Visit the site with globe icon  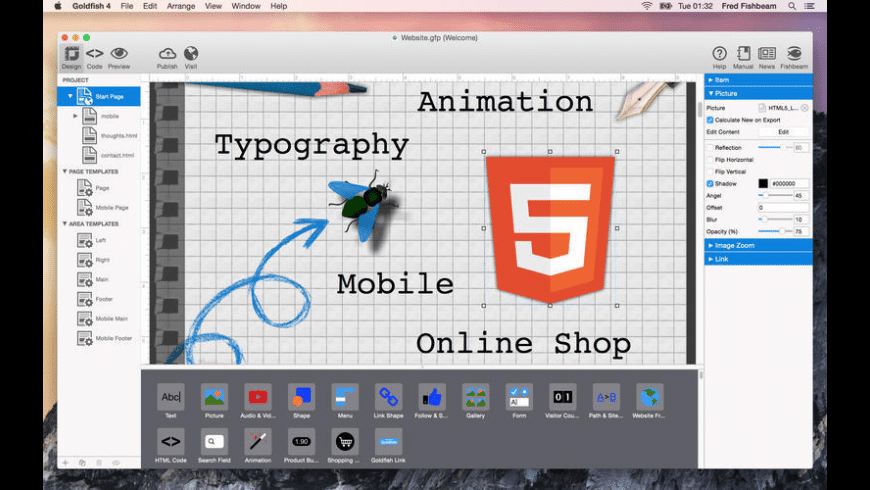click(191, 57)
